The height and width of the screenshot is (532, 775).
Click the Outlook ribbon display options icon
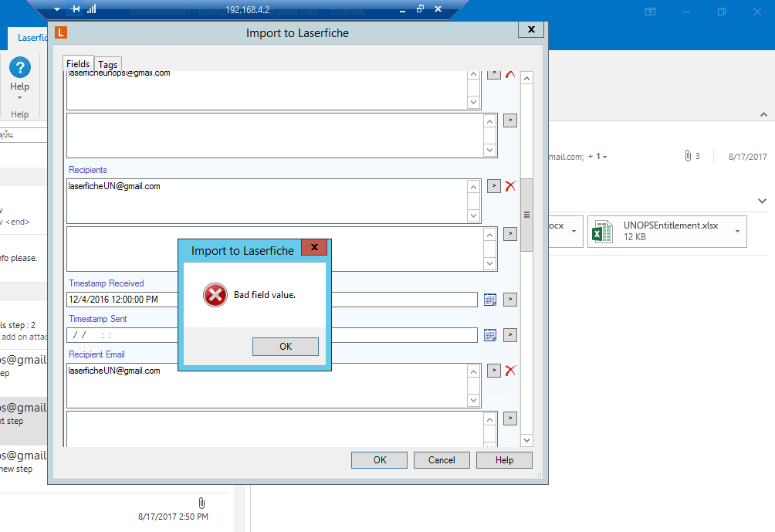point(651,12)
